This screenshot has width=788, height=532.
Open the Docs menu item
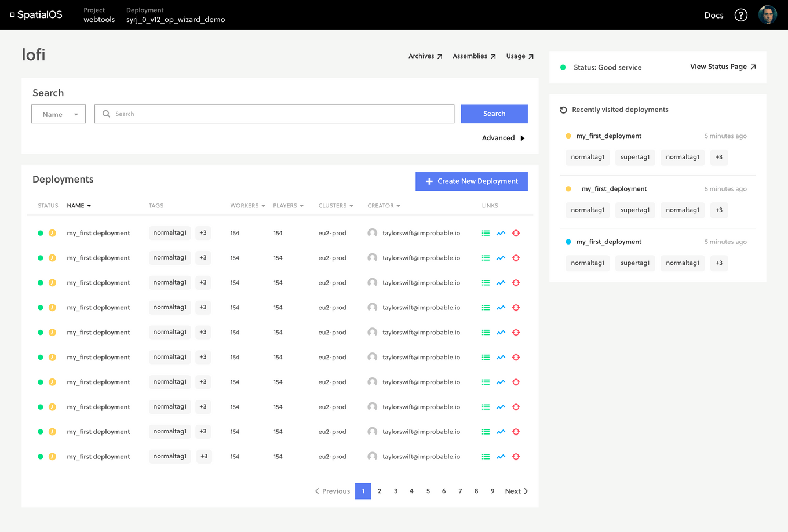tap(713, 15)
